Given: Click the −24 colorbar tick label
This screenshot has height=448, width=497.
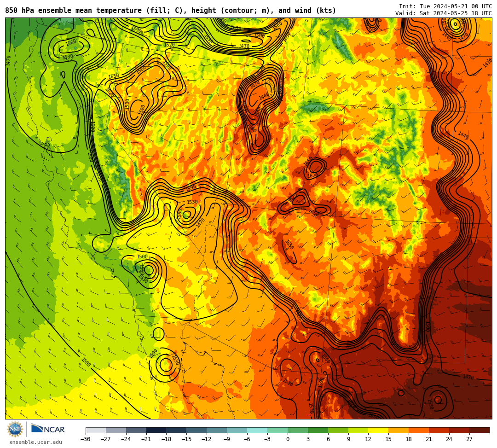Looking at the screenshot, I should (x=126, y=439).
